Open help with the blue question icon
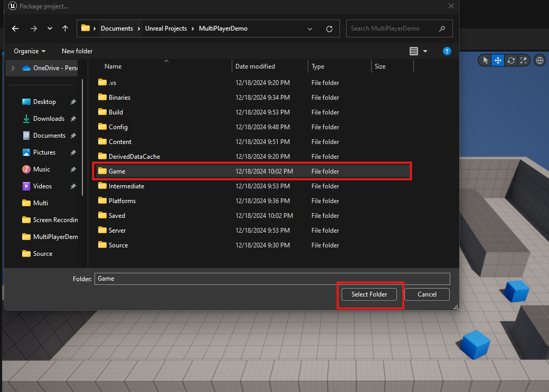The width and height of the screenshot is (549, 392). point(447,51)
